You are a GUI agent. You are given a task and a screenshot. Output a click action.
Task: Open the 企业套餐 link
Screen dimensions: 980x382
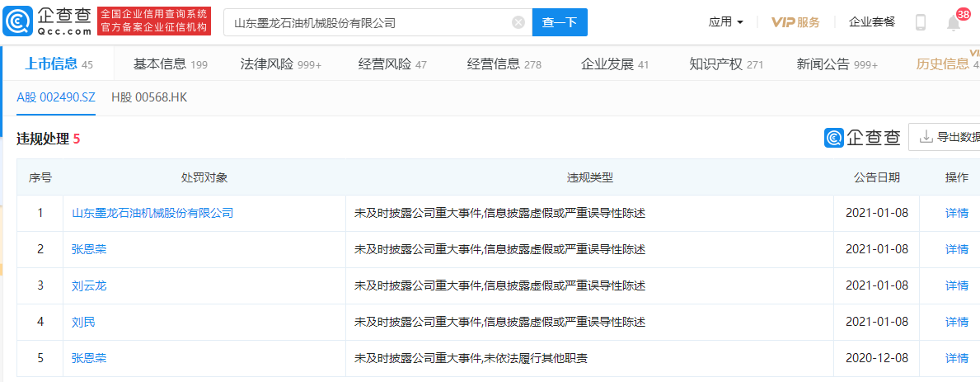pos(872,22)
